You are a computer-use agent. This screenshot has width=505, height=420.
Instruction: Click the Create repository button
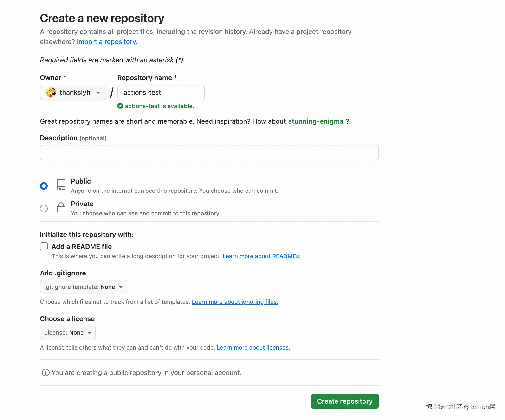pos(345,401)
